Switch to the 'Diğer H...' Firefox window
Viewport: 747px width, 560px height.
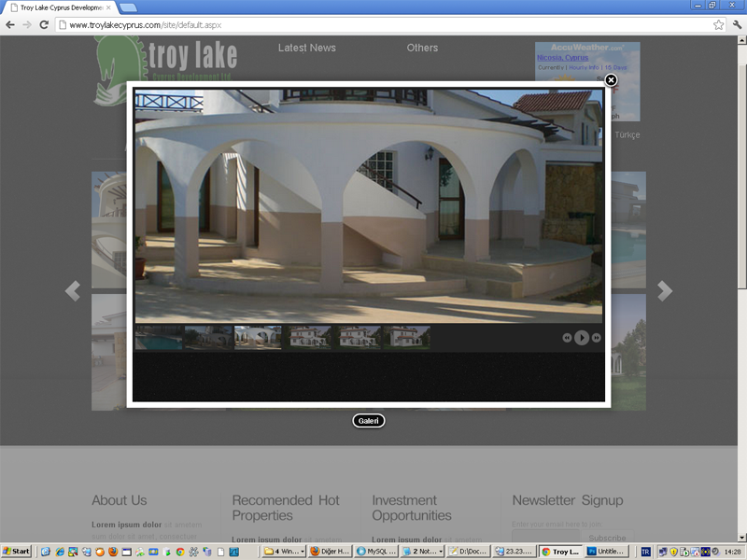click(331, 552)
